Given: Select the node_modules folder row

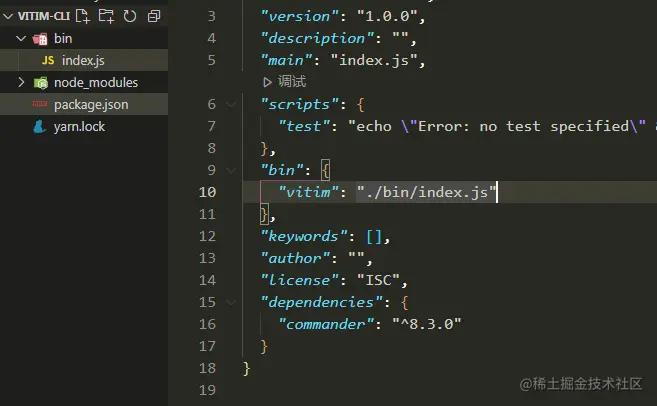Looking at the screenshot, I should (84, 83).
